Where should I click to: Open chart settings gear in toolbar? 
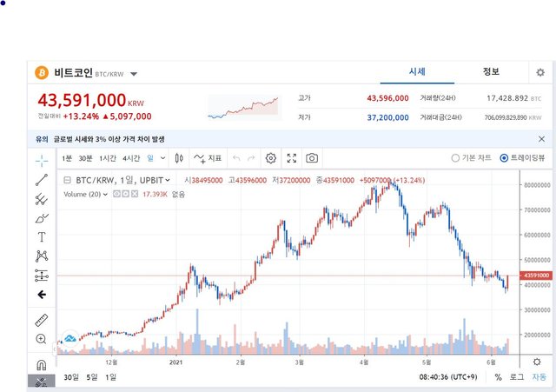coord(270,158)
